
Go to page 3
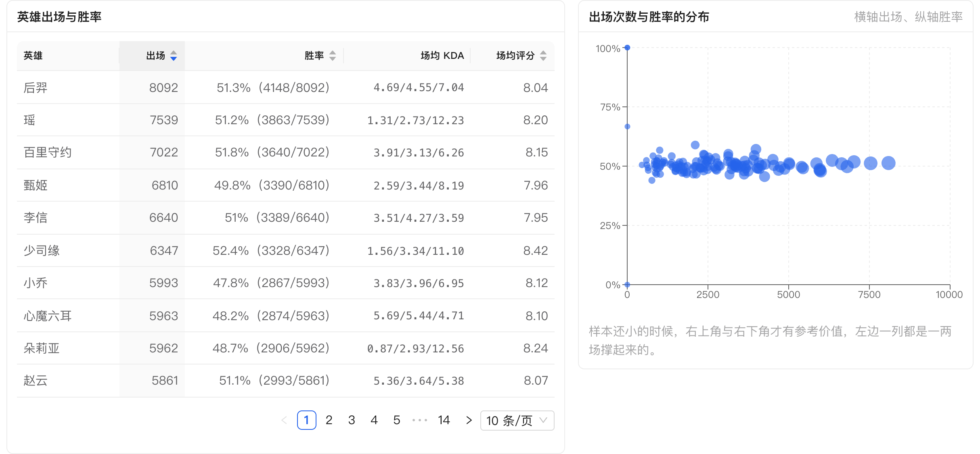coord(352,421)
